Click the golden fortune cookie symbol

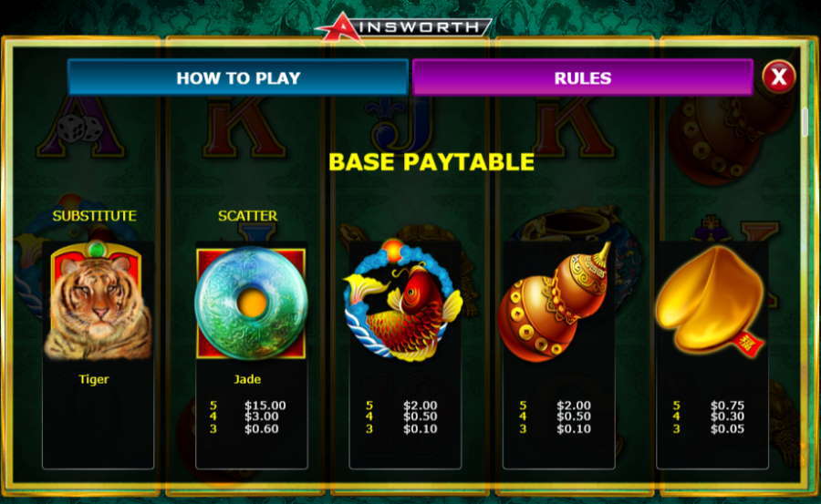710,302
